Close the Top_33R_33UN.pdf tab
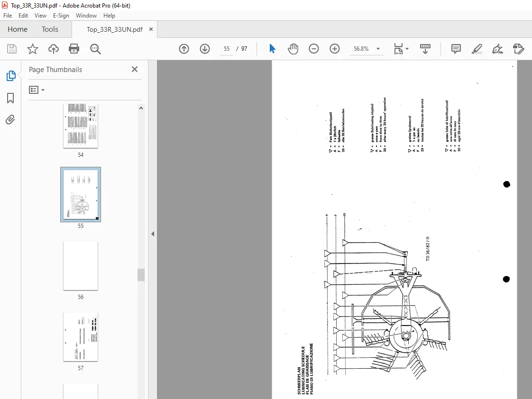Viewport: 532px width, 399px height. 151,29
